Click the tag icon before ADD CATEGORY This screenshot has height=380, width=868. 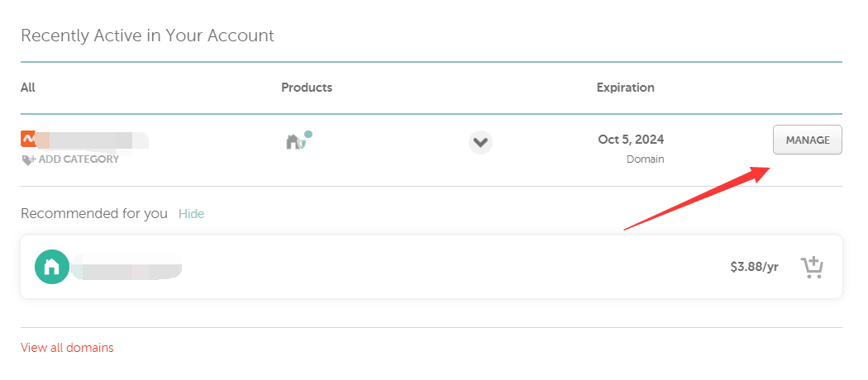(28, 159)
